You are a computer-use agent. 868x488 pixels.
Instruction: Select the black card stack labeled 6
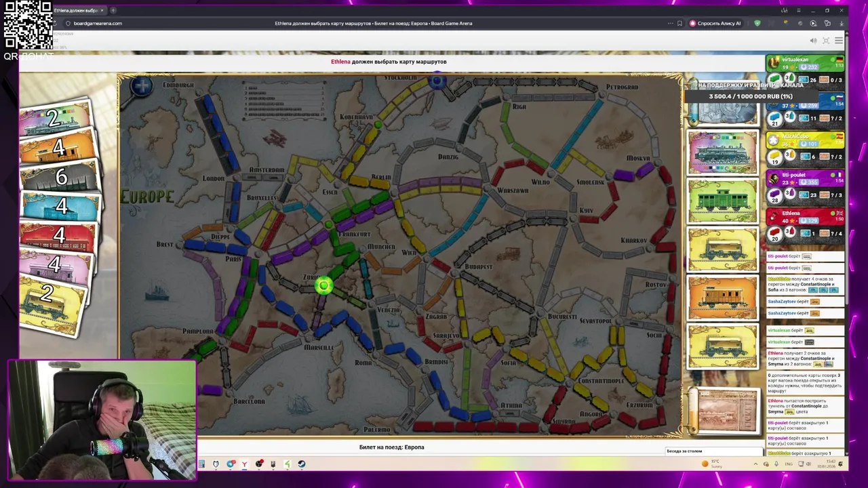point(60,176)
